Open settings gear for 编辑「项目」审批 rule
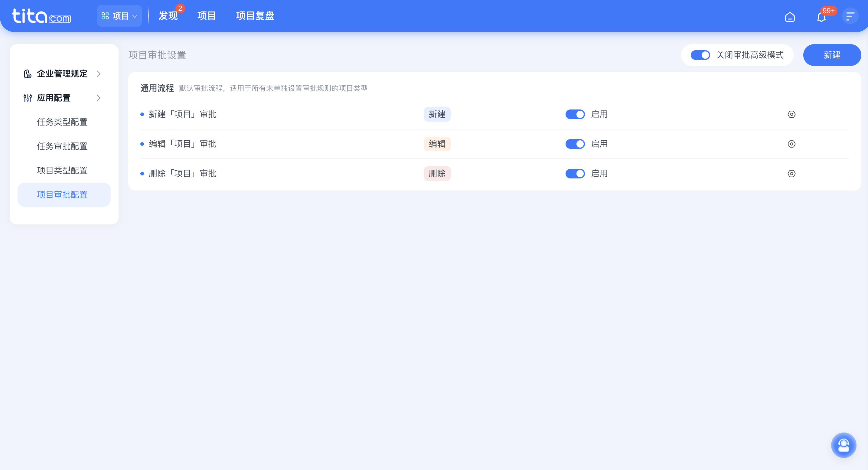 point(791,144)
